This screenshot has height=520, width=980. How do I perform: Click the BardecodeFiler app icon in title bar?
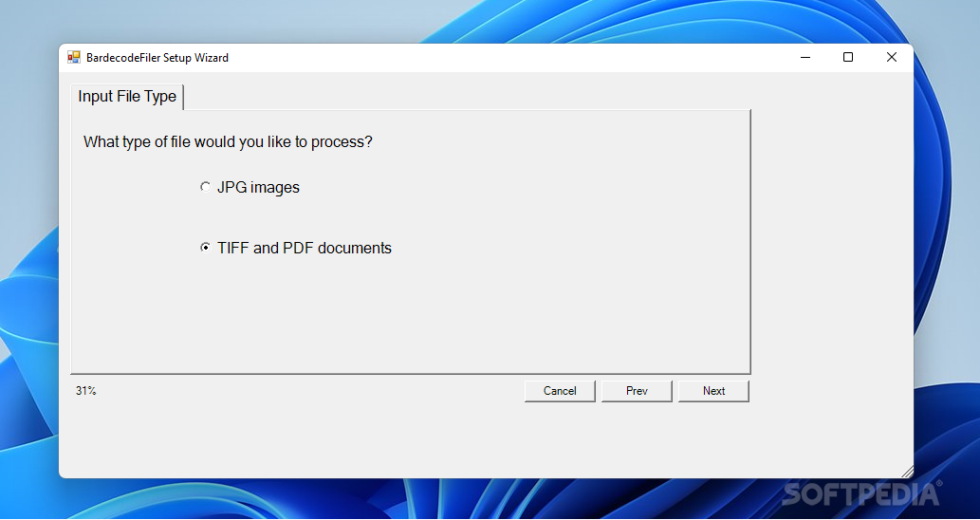pyautogui.click(x=74, y=58)
